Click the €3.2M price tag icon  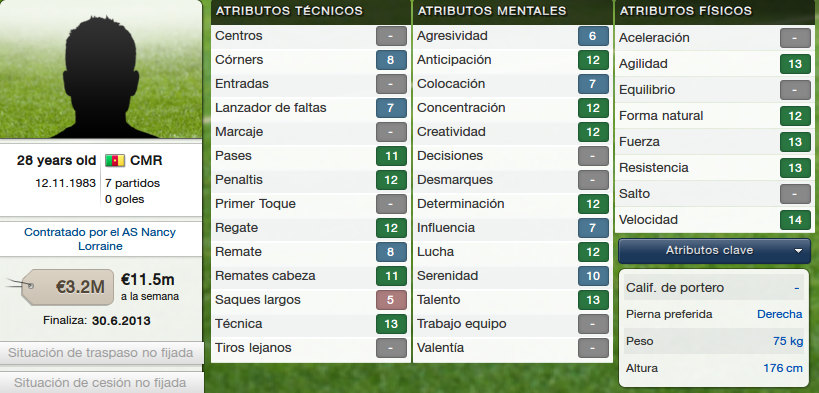(x=60, y=287)
